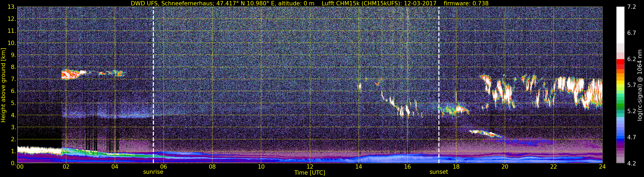
Task: Click the '4.7' colorbar tick value
Action: (x=632, y=137)
